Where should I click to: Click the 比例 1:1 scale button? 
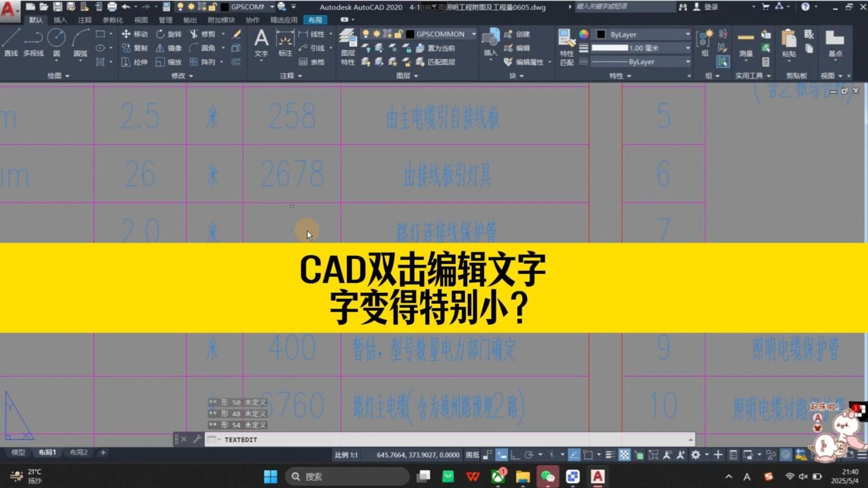(x=346, y=455)
